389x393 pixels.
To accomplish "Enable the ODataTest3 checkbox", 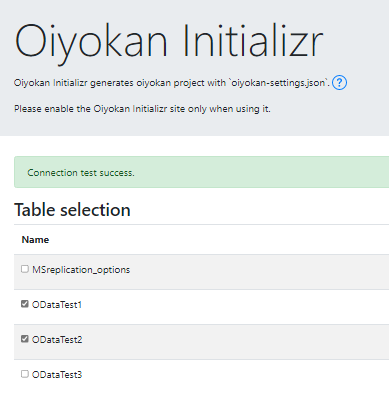I will tap(25, 374).
